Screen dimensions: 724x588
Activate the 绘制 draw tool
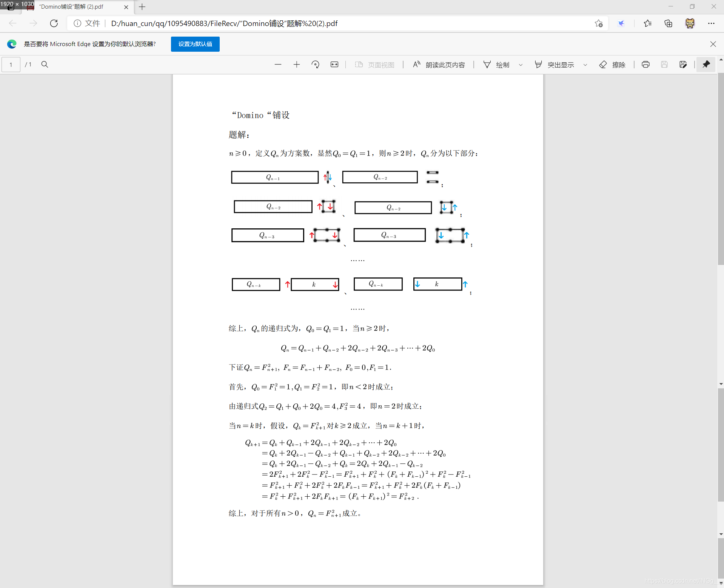[497, 65]
